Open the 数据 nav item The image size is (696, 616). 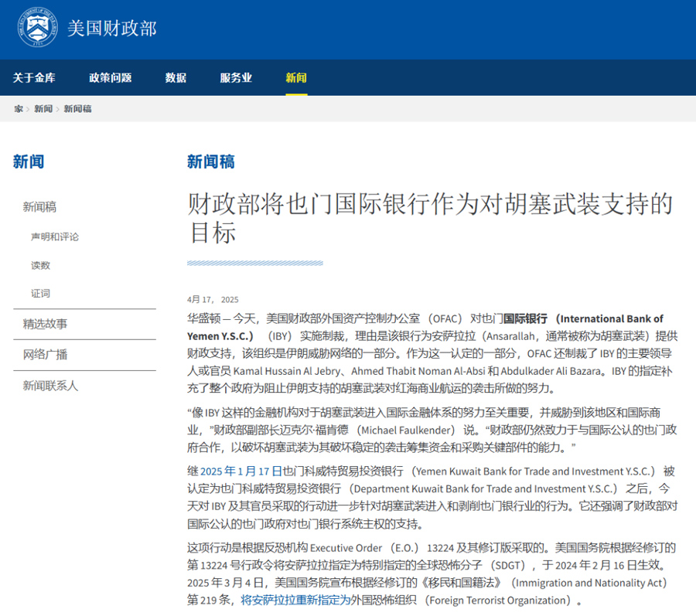pos(176,78)
